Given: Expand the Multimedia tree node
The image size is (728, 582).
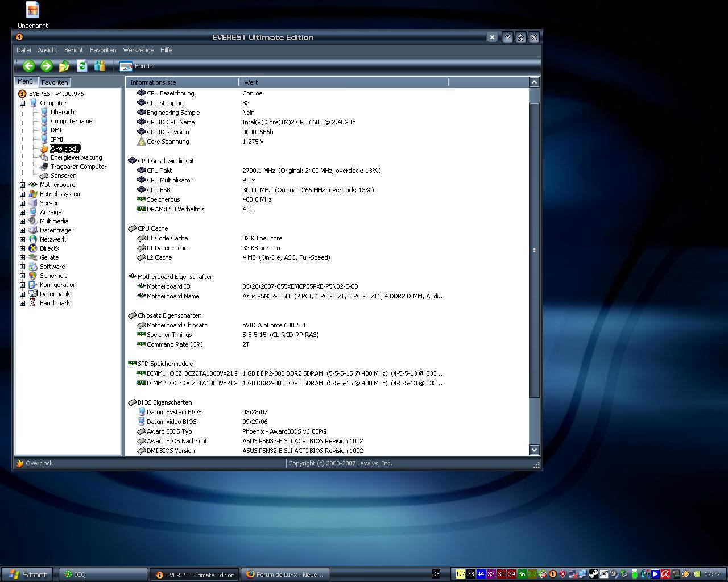Looking at the screenshot, I should (22, 221).
